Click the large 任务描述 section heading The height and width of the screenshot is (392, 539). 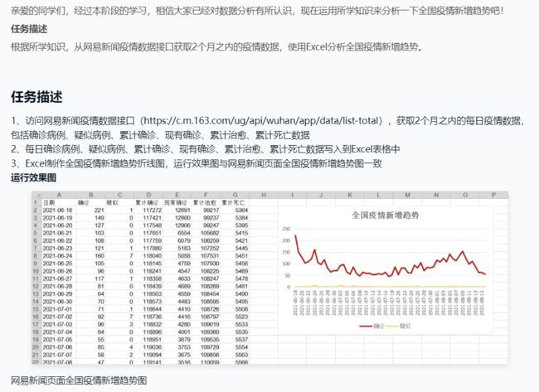point(36,97)
